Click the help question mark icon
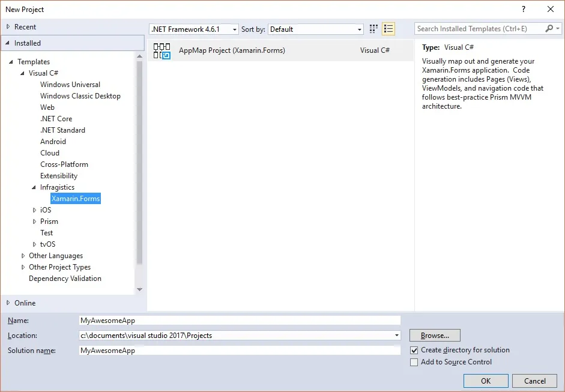 (x=524, y=9)
